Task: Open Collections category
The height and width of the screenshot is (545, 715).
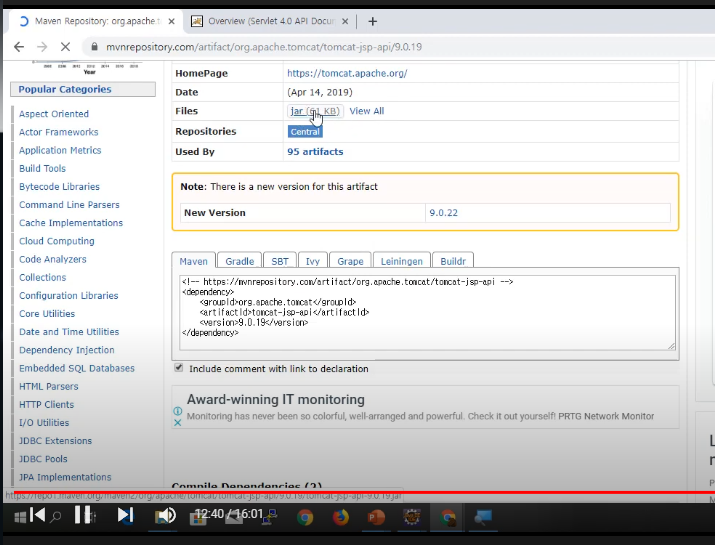Action: coord(42,277)
